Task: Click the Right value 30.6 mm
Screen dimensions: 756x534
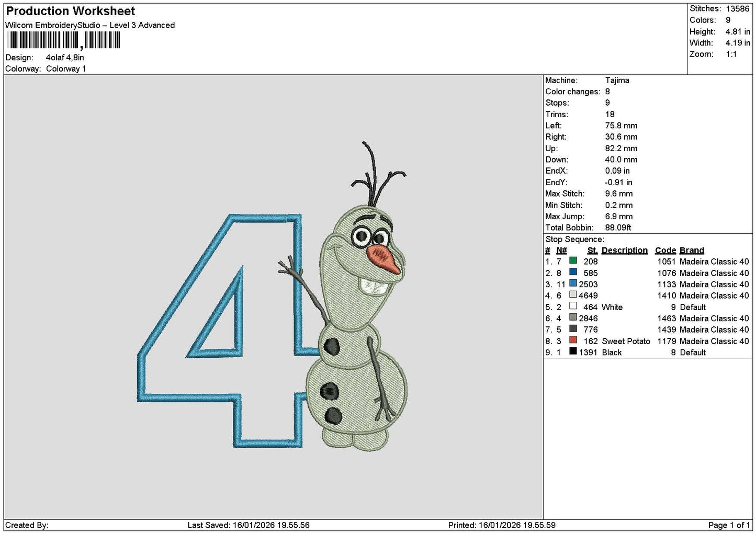Action: [621, 137]
